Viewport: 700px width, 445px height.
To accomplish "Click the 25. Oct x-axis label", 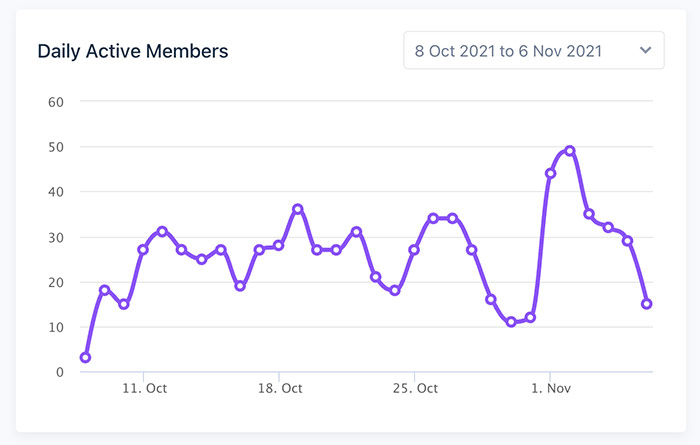I will tap(414, 387).
